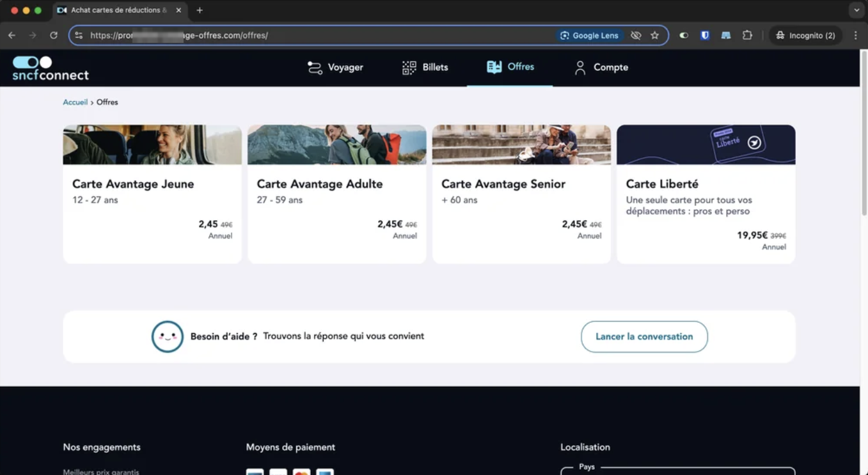Open the Carte Avantage Adulte card
This screenshot has height=475, width=868.
337,194
